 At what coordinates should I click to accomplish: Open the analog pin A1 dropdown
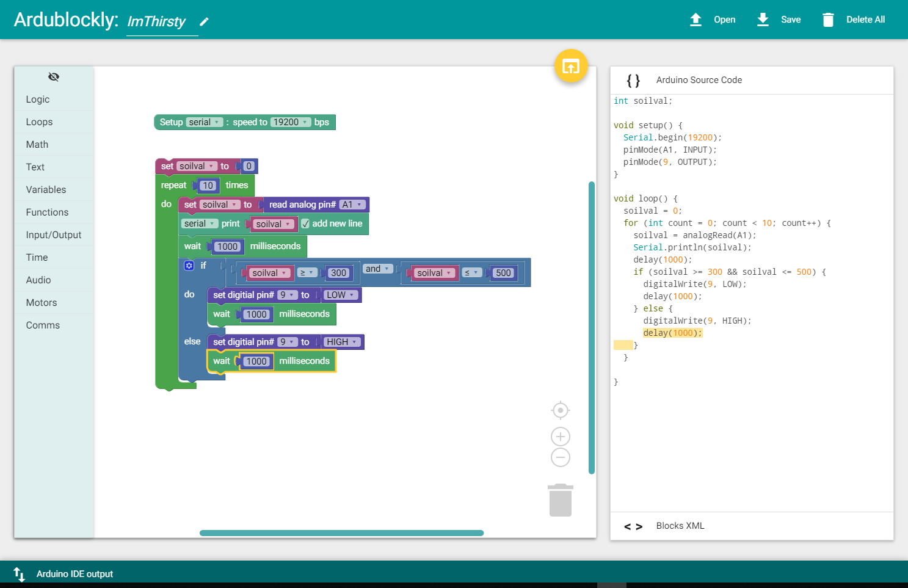pyautogui.click(x=352, y=205)
